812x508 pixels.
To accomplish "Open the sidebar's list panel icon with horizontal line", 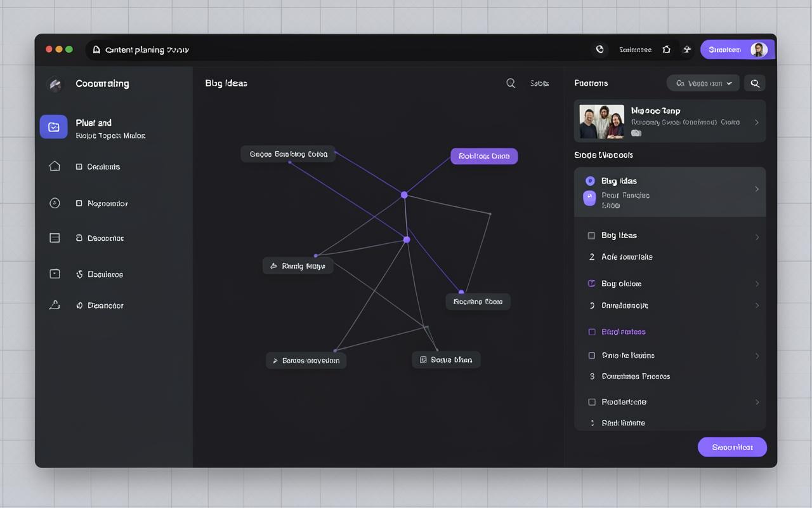I will coord(55,238).
